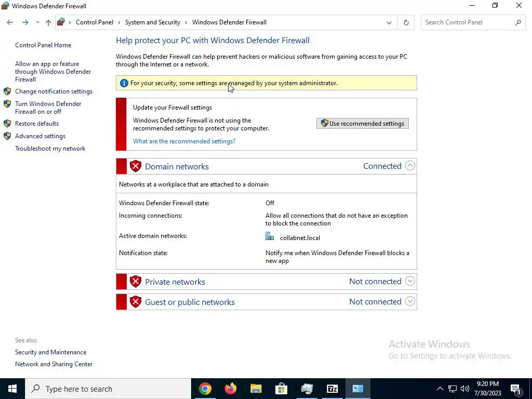
Task: Click the firewall icon in the address bar
Action: (61, 22)
